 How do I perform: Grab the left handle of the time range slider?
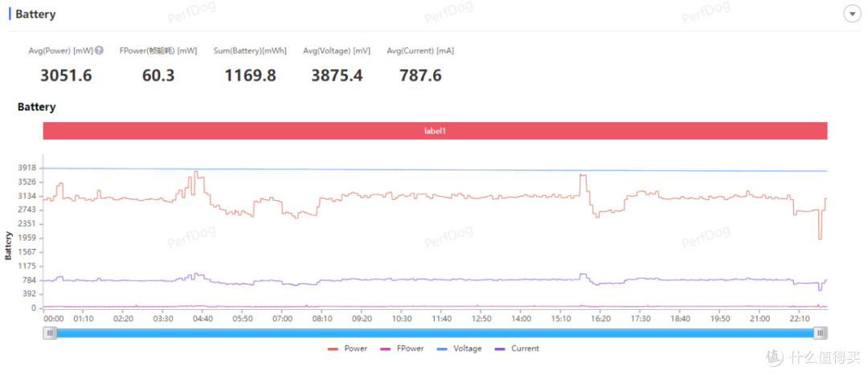tap(51, 332)
